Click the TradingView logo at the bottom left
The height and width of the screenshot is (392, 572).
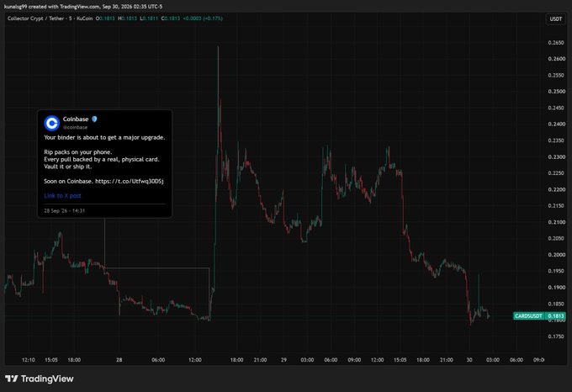tap(40, 379)
